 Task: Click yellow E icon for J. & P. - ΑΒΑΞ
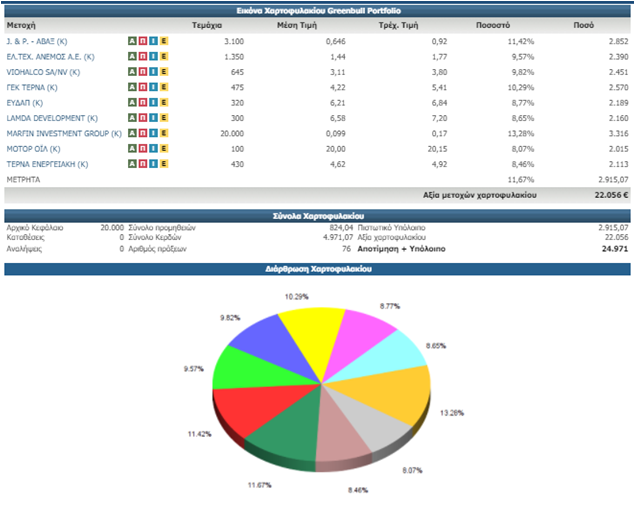point(164,41)
